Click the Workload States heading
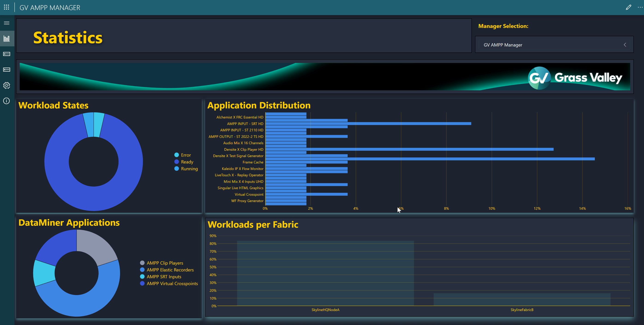The width and height of the screenshot is (644, 325). tap(53, 105)
